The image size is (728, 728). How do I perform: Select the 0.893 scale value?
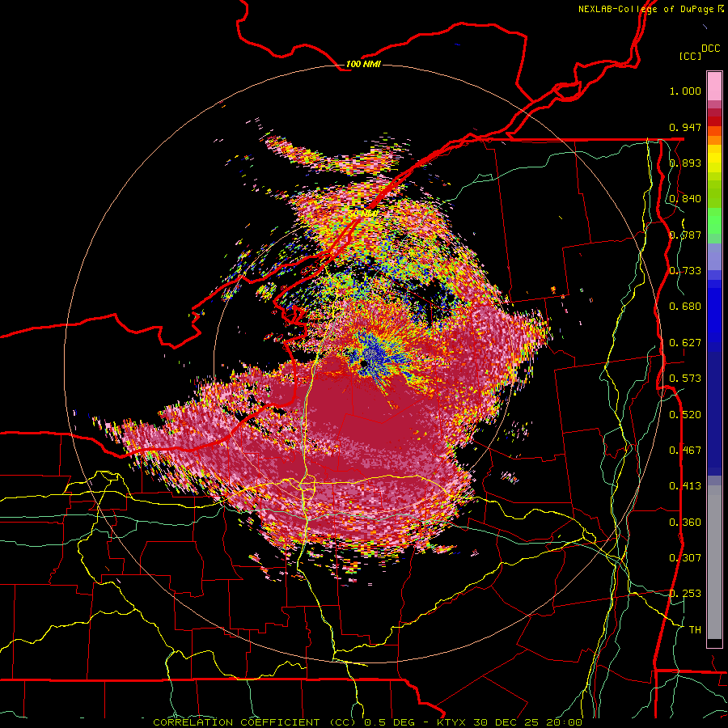(x=685, y=163)
